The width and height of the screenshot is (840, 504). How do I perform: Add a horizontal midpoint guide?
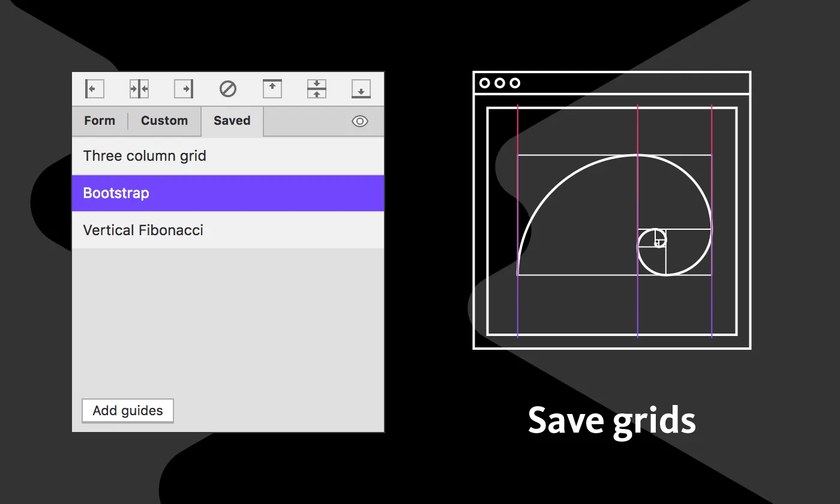pyautogui.click(x=317, y=89)
